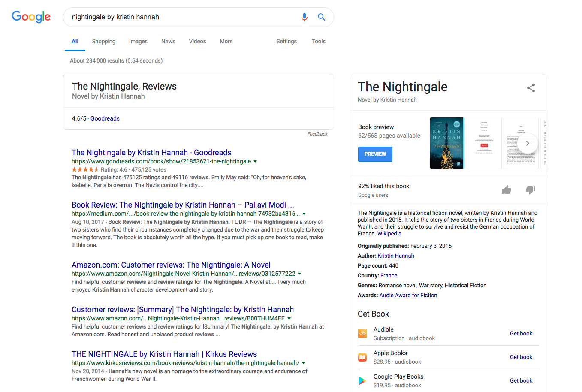
Task: Show next book preview pages arrow
Action: click(x=528, y=143)
